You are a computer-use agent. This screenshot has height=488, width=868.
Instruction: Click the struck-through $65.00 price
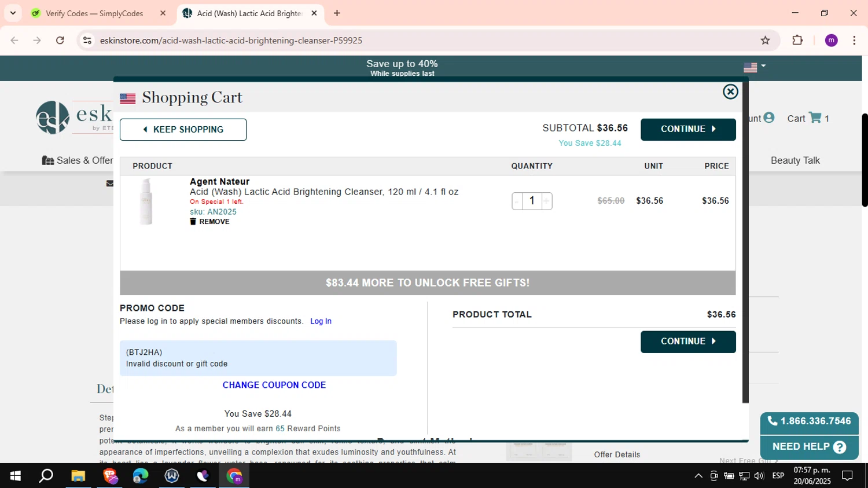(611, 201)
